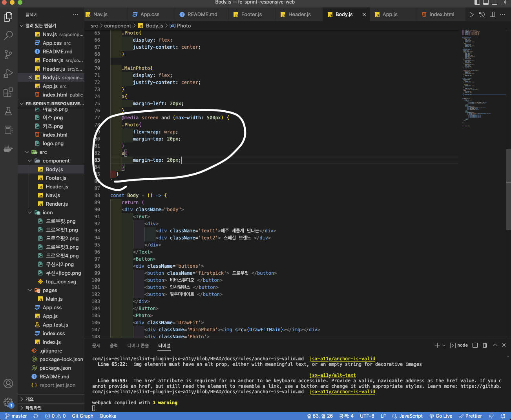The width and height of the screenshot is (511, 420).
Task: Run the code with play icon
Action: pos(472,15)
